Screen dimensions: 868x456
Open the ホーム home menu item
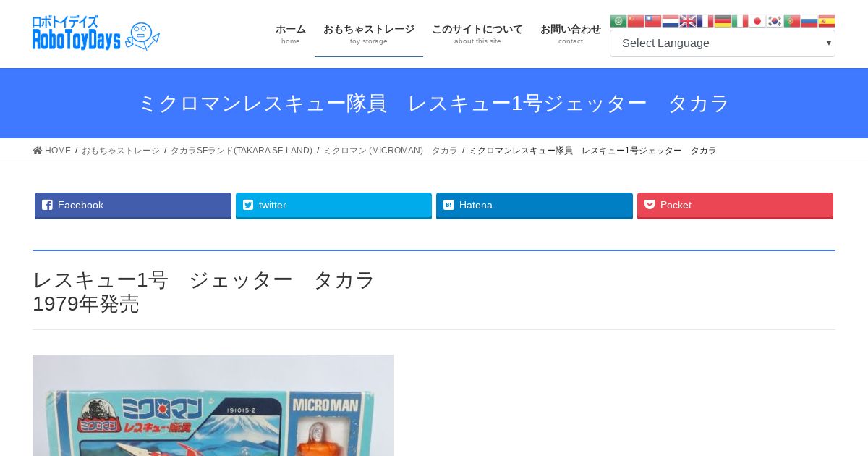[x=291, y=34]
